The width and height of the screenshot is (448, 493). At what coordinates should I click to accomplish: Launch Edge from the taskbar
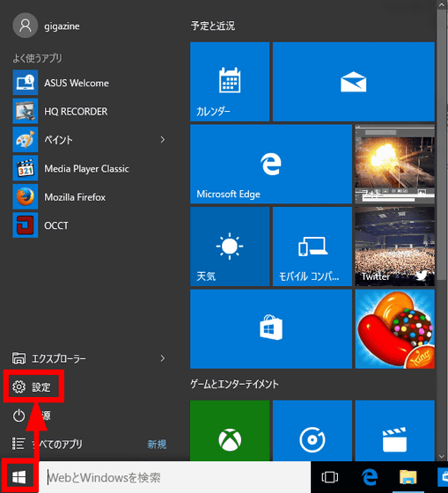pyautogui.click(x=370, y=477)
